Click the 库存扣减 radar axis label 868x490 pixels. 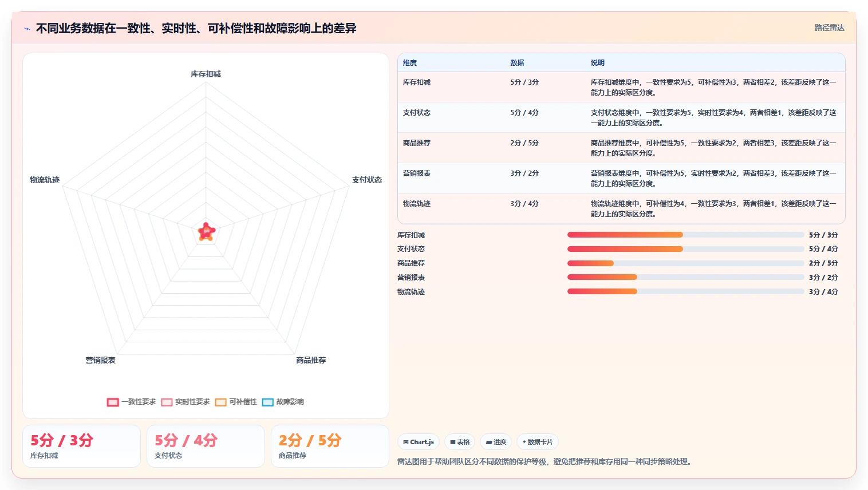(x=206, y=74)
